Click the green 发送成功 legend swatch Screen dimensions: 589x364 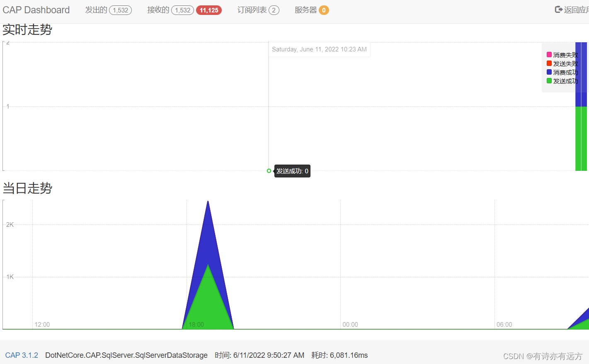(x=549, y=81)
